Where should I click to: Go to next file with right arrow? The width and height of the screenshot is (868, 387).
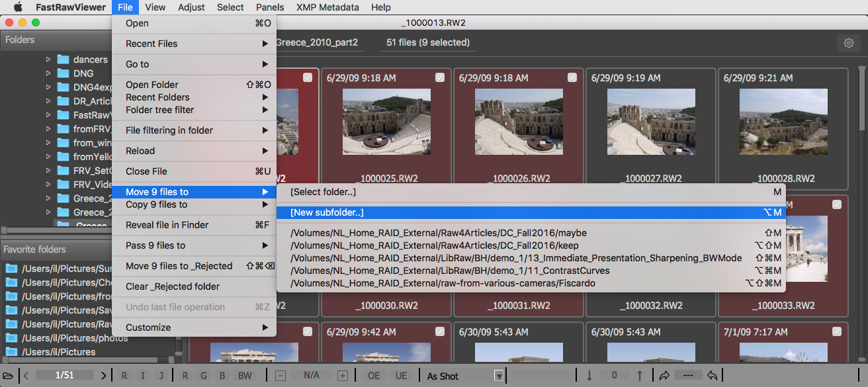click(x=104, y=376)
